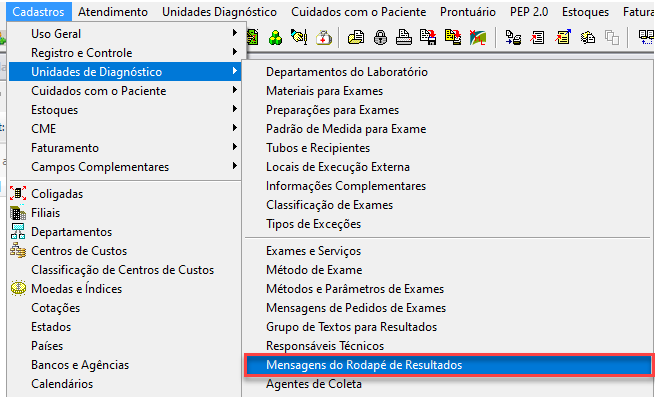Click the printer toolbar icon
This screenshot has height=397, width=655.
(404, 38)
